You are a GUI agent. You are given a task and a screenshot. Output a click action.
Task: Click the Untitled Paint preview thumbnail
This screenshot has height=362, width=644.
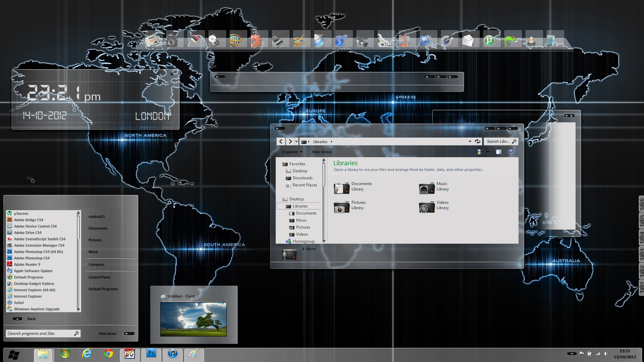coord(194,319)
